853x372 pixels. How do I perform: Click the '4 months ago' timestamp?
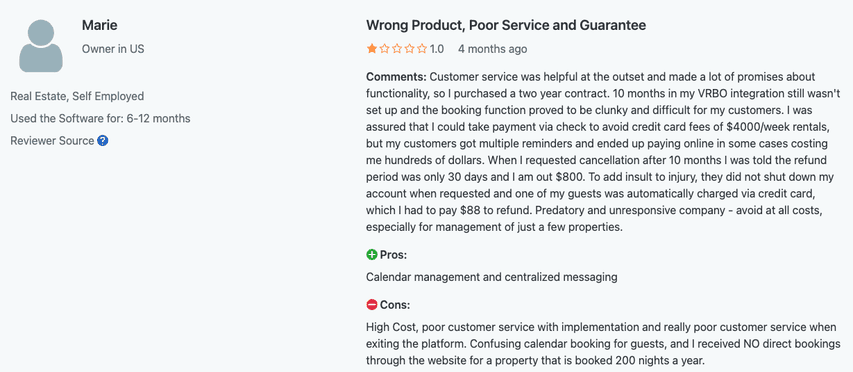coord(492,49)
